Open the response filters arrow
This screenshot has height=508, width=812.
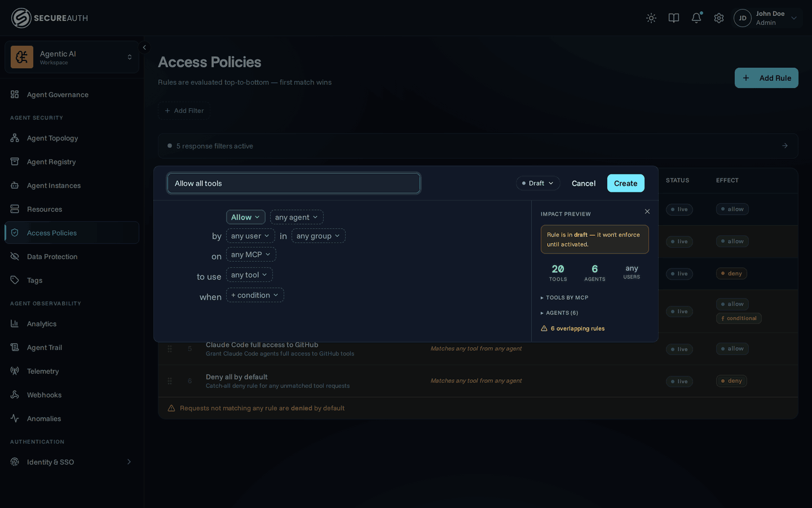click(x=785, y=146)
